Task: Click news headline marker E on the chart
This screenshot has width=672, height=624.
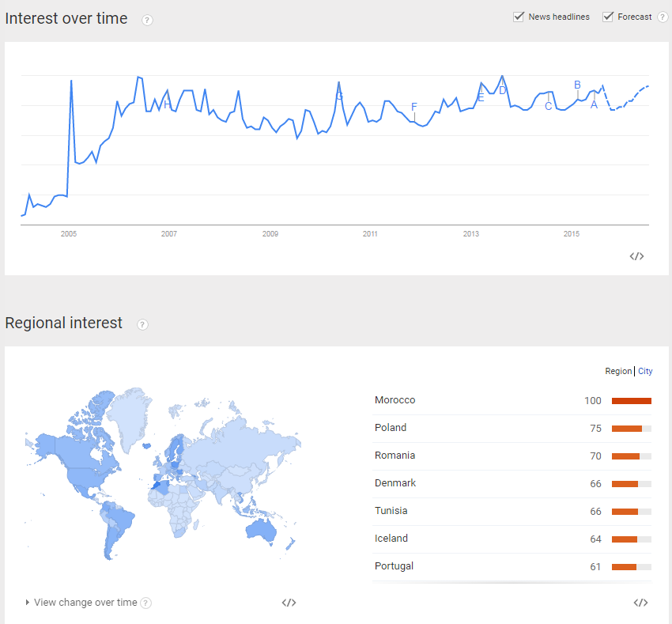Action: [481, 98]
